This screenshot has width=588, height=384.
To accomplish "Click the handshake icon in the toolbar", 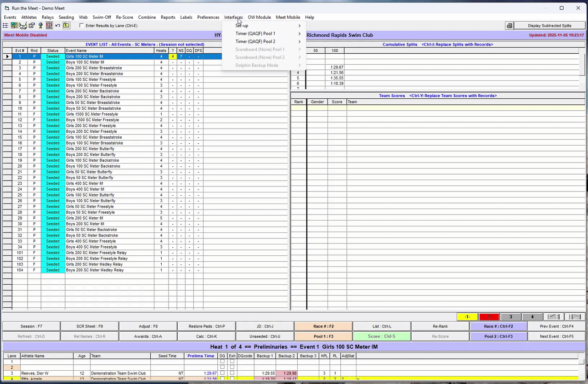I will pyautogui.click(x=23, y=26).
